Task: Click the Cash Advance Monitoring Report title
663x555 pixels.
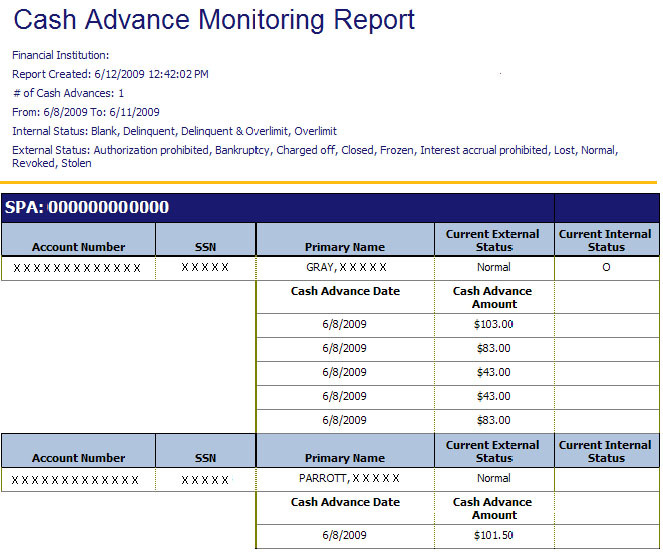Action: point(214,20)
